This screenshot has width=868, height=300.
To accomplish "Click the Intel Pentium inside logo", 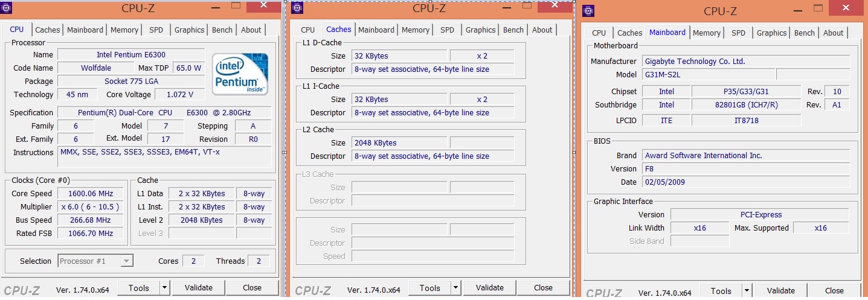I will (x=240, y=74).
